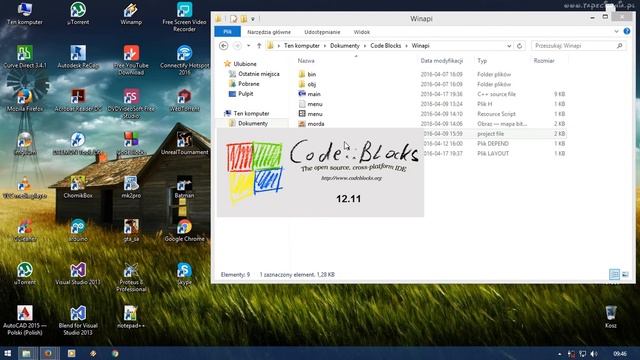Open the mk2pro desktop shortcut
This screenshot has height=360, width=640.
pos(131,187)
